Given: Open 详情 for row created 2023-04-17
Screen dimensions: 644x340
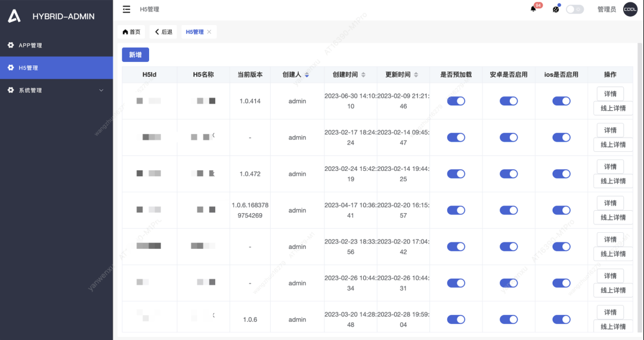Looking at the screenshot, I should (x=611, y=203).
